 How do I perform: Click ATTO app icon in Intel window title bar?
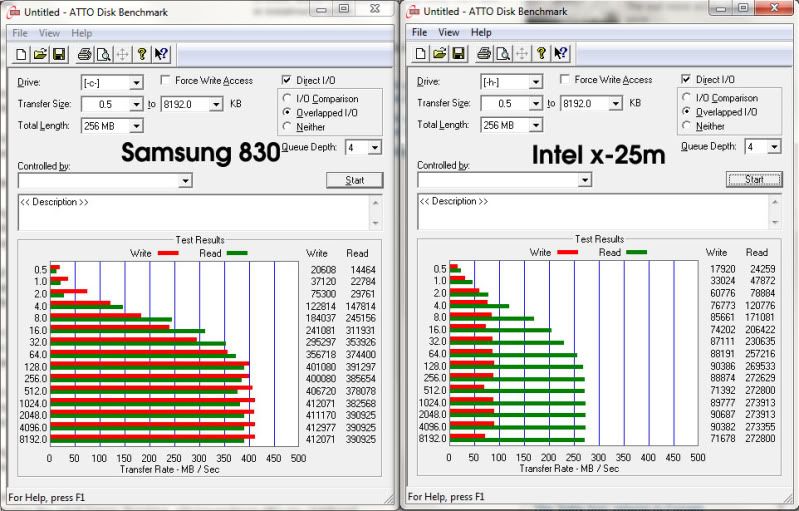click(x=413, y=11)
